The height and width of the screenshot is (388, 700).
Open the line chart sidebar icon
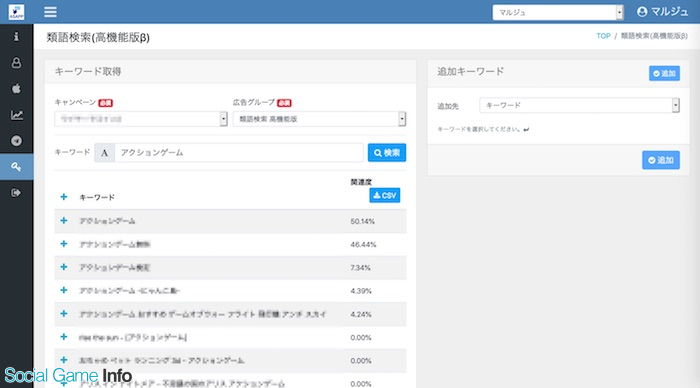click(x=17, y=115)
